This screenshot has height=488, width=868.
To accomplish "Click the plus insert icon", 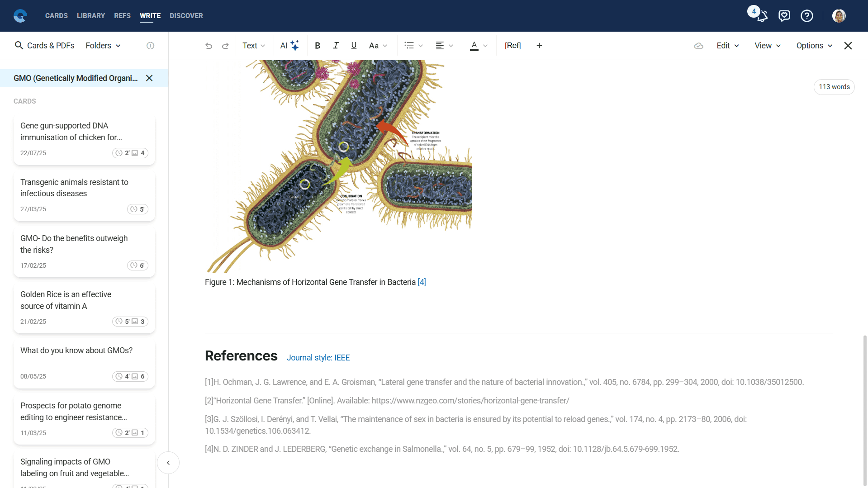I will click(x=539, y=46).
